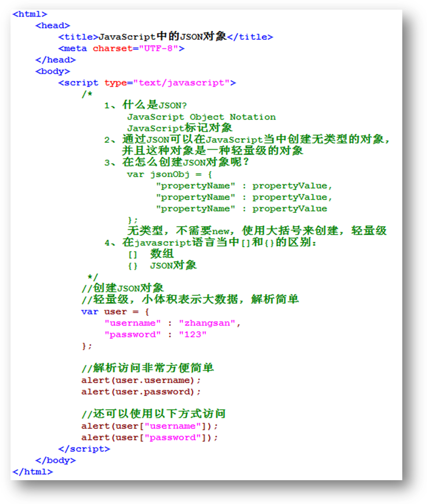Click the closing </html> tag
This screenshot has width=427, height=504.
32,471
